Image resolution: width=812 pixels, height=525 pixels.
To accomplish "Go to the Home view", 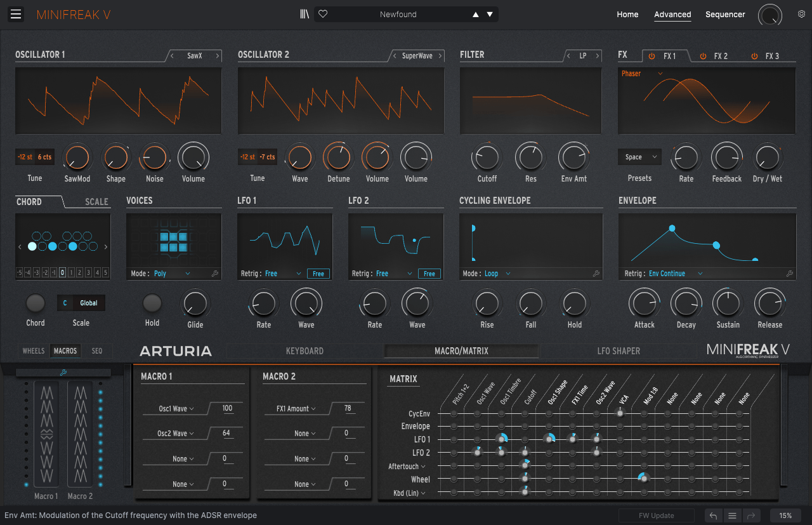I will (627, 14).
